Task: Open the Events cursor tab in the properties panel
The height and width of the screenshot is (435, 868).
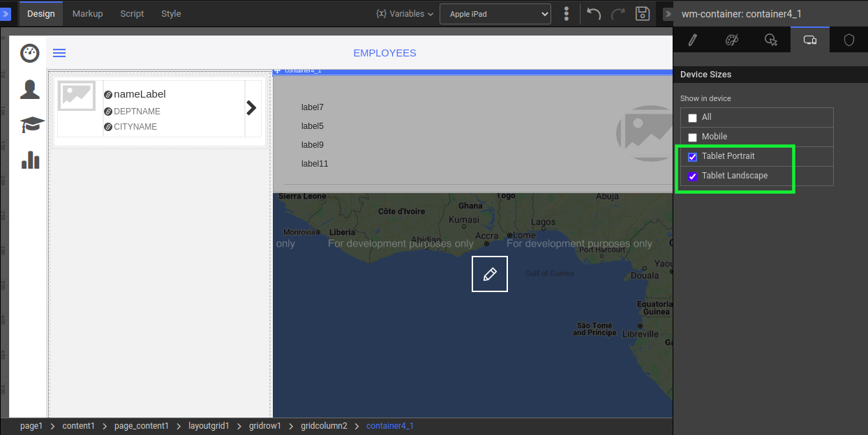Action: click(x=770, y=40)
